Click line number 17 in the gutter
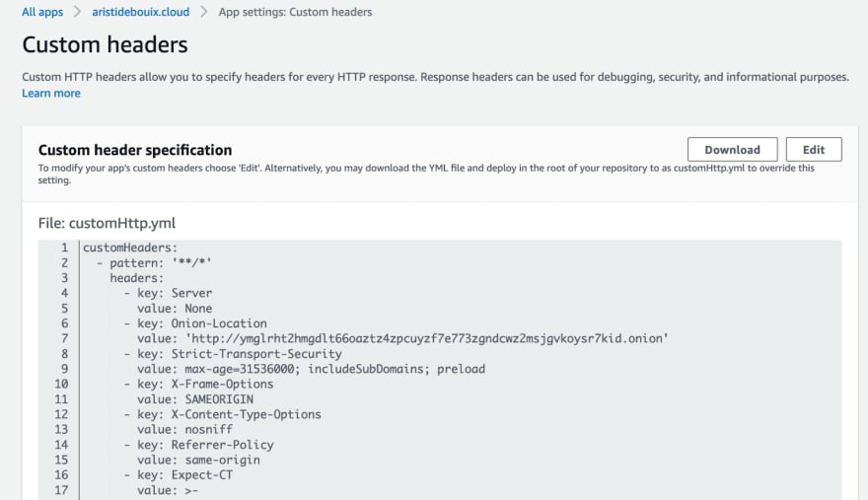The image size is (868, 500). tap(61, 490)
